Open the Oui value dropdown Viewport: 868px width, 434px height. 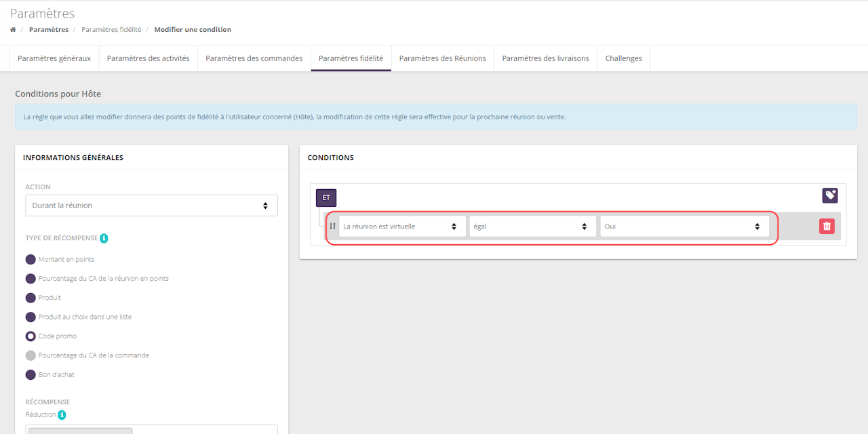click(684, 226)
